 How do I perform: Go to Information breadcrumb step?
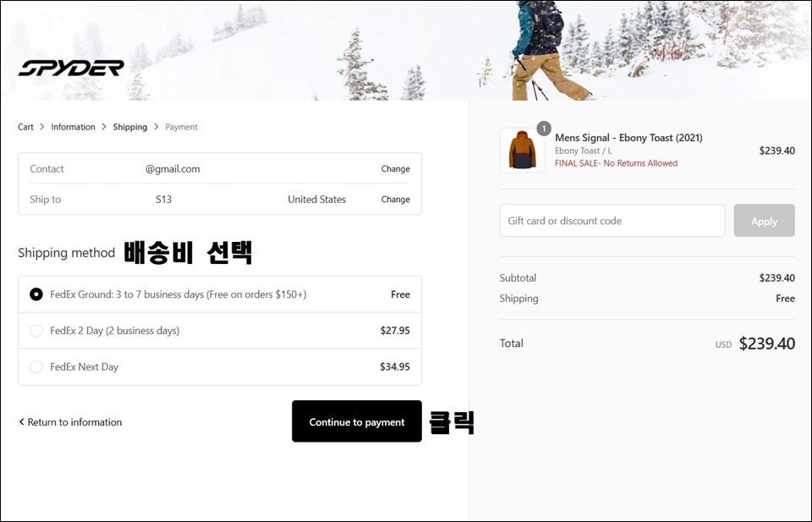point(73,127)
